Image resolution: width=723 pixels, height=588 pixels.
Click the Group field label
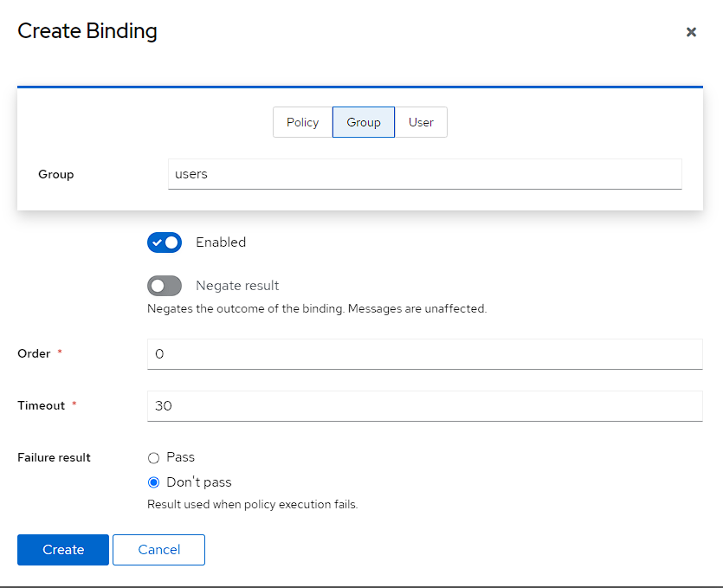coord(56,174)
